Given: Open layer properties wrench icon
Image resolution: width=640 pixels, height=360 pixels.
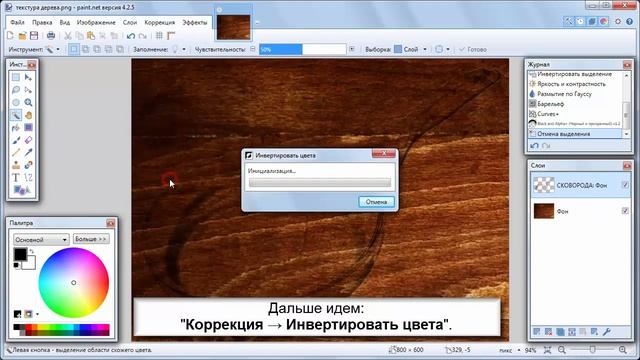Looking at the screenshot, I should pos(607,332).
